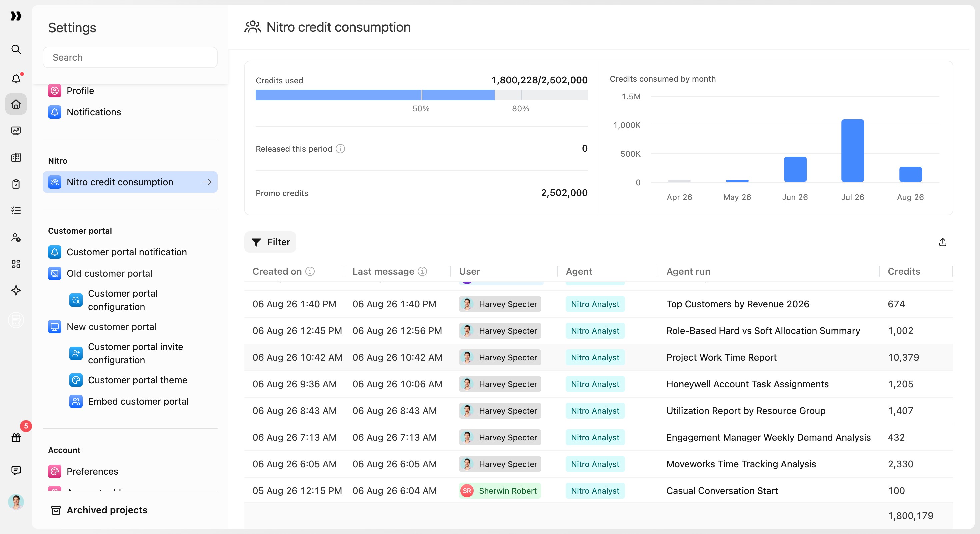The width and height of the screenshot is (980, 534).
Task: Sort by the Credits column header
Action: coord(904,271)
